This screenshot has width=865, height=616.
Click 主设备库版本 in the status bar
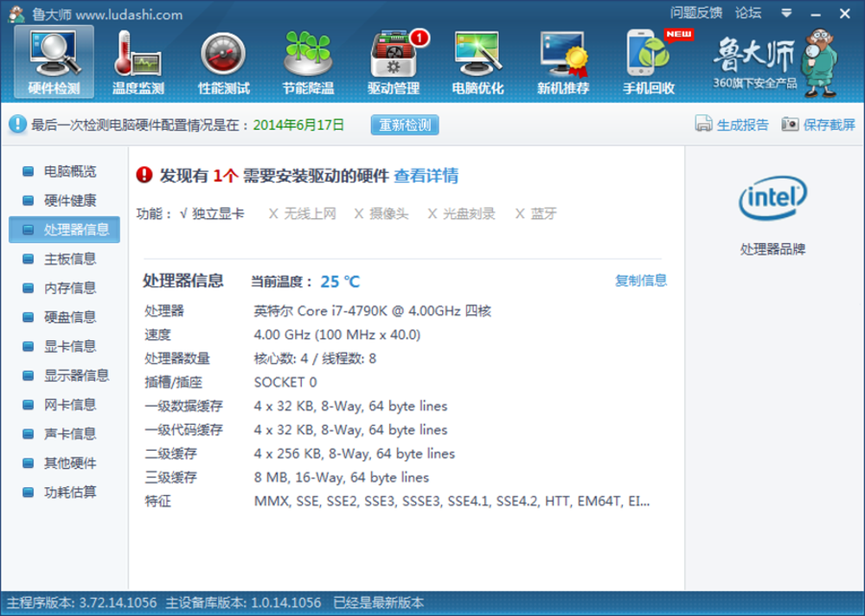coord(243,603)
